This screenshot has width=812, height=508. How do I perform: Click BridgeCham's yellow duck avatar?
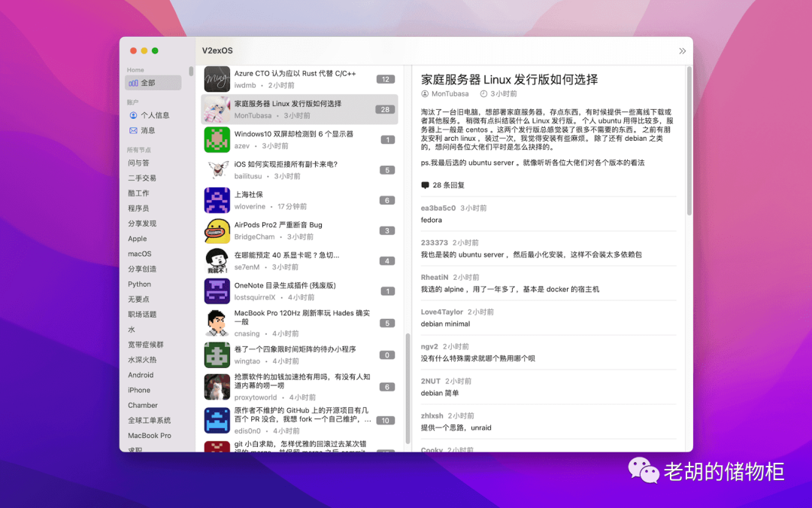(217, 231)
